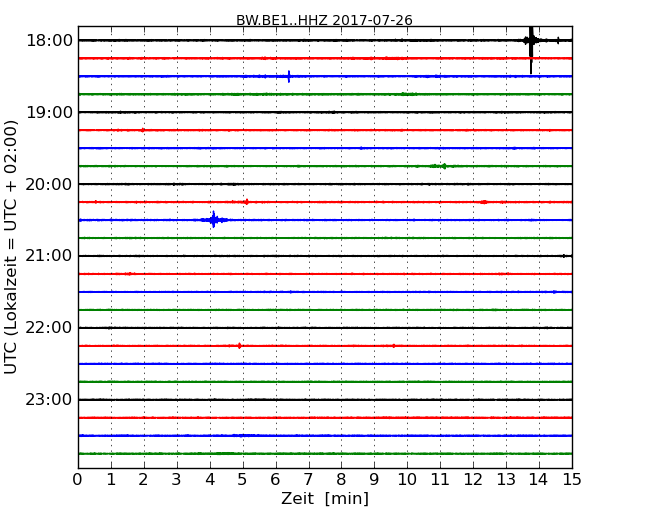The image size is (650, 520).
Task: Click the blue spike on the 18:30 trace
Action: [x=289, y=77]
